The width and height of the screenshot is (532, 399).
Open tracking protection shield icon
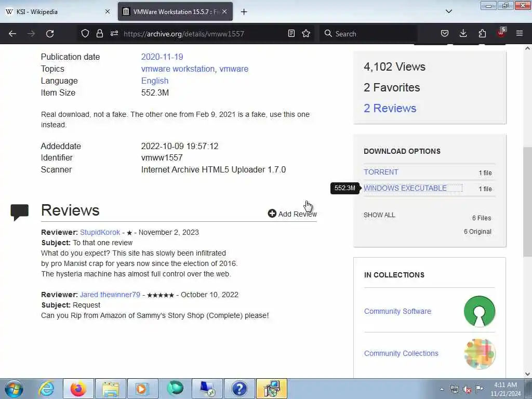pyautogui.click(x=85, y=33)
